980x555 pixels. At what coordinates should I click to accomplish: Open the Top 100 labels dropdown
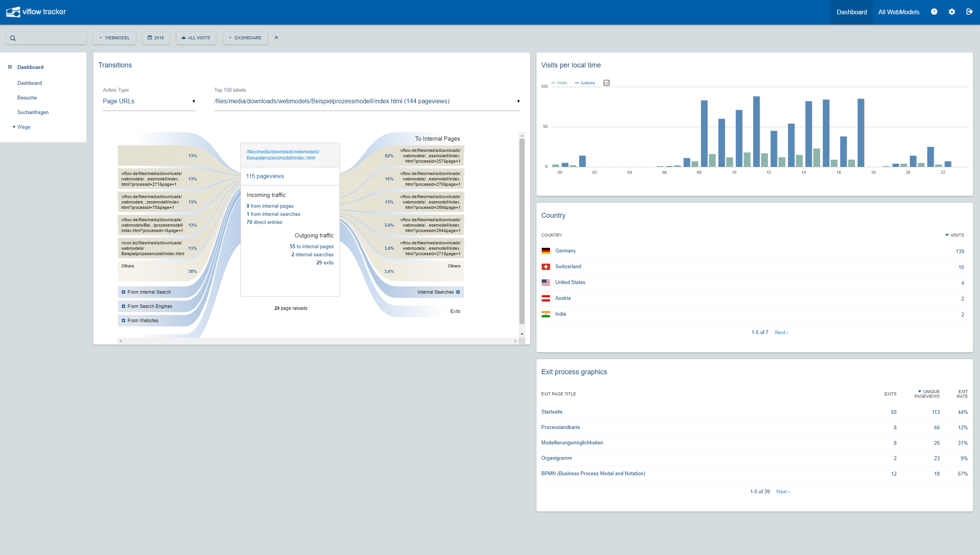367,101
